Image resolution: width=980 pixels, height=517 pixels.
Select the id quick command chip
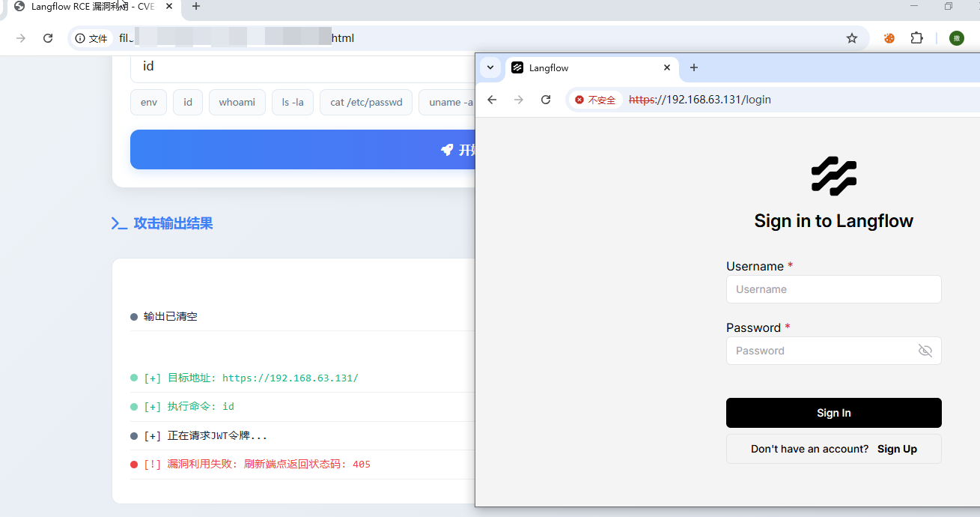click(x=188, y=102)
